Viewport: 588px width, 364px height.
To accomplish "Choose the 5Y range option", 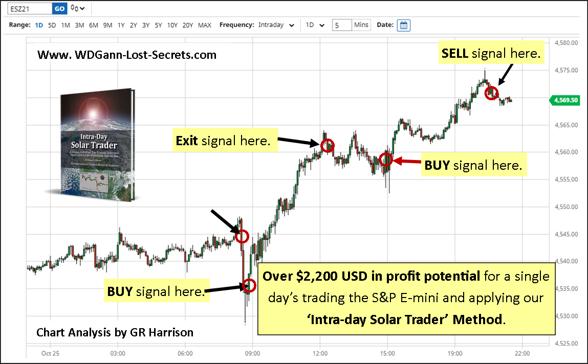I will coord(159,25).
